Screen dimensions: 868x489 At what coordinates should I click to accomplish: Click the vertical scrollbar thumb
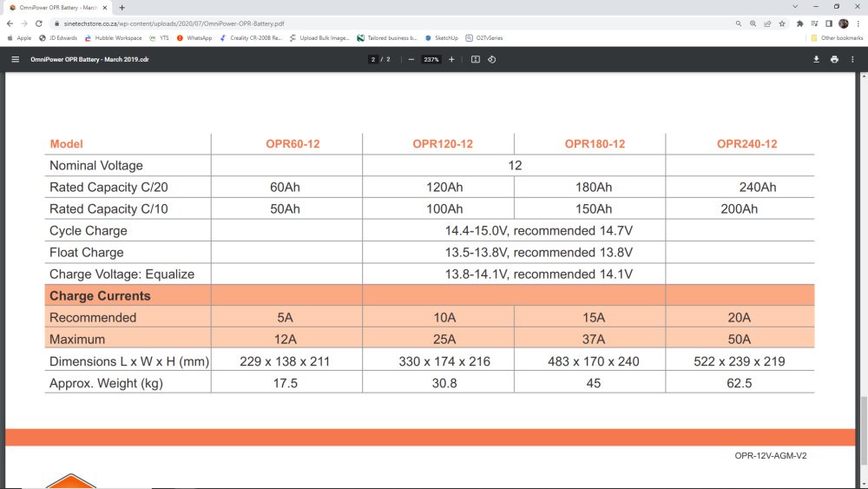coord(864,431)
